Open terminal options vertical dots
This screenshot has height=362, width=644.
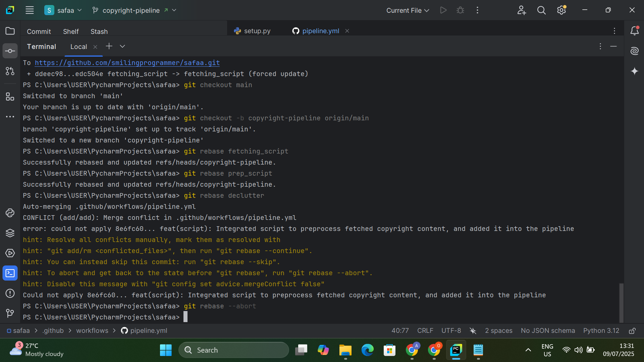pos(600,46)
